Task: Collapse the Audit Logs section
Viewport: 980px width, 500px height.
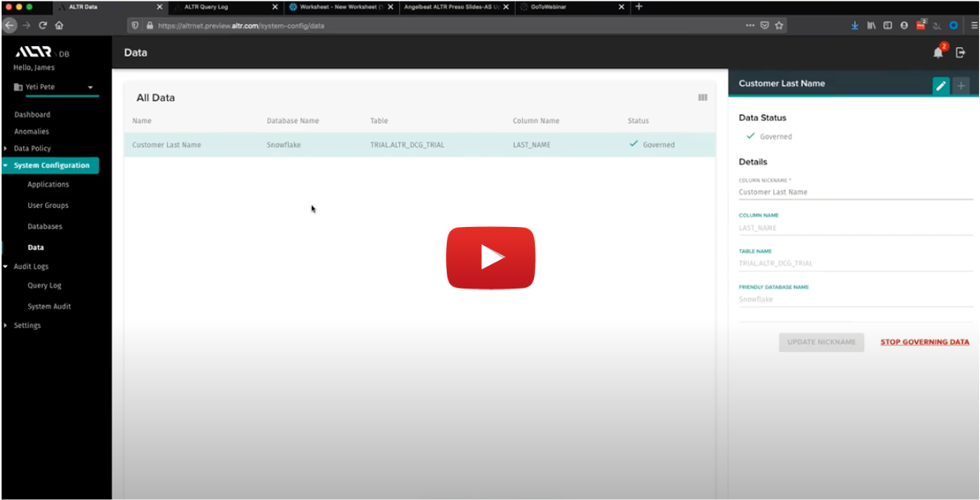Action: 30,266
